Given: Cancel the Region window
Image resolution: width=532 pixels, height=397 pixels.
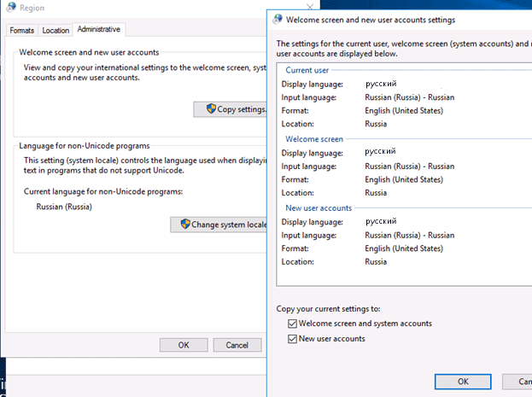Looking at the screenshot, I should tap(237, 345).
